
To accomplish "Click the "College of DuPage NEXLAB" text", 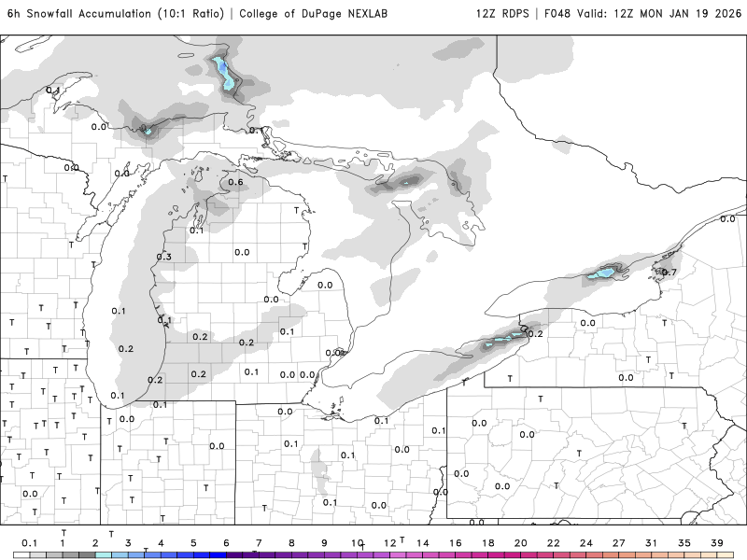I will (x=314, y=14).
